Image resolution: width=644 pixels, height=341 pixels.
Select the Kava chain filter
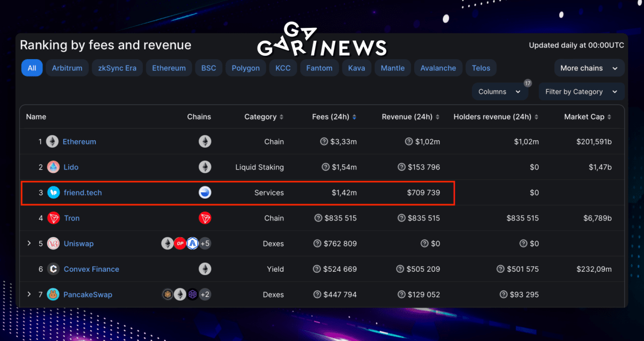(x=356, y=68)
